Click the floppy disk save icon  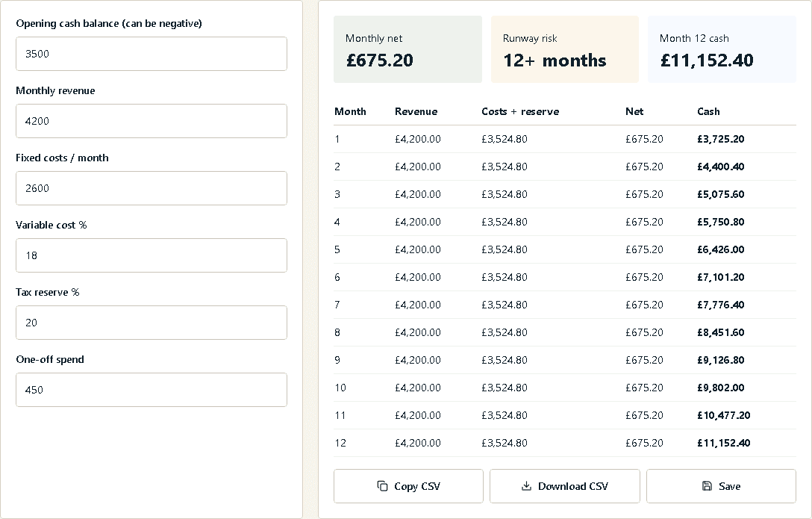click(x=707, y=486)
